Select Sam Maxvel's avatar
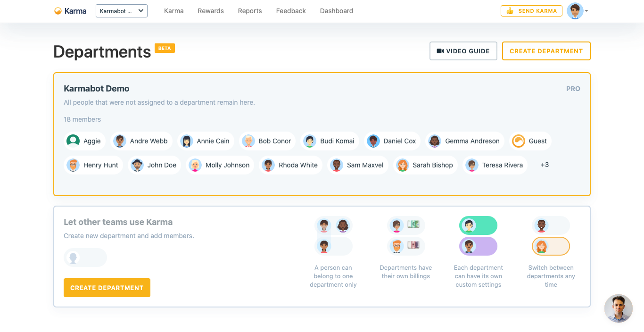 pyautogui.click(x=337, y=165)
